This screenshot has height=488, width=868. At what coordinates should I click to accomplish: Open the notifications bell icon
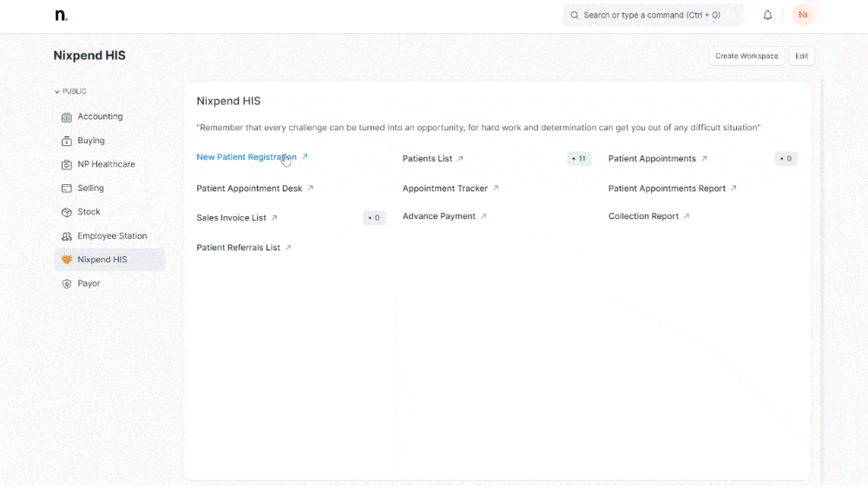767,15
